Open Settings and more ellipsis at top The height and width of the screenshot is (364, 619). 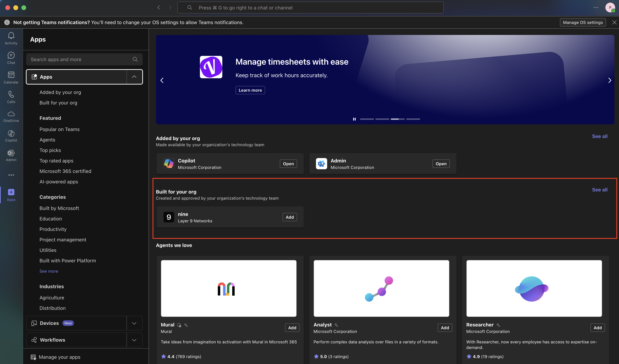(596, 8)
